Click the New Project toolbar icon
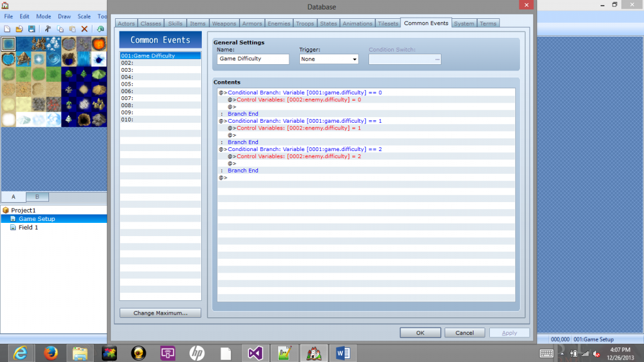This screenshot has height=362, width=644. coord(8,29)
